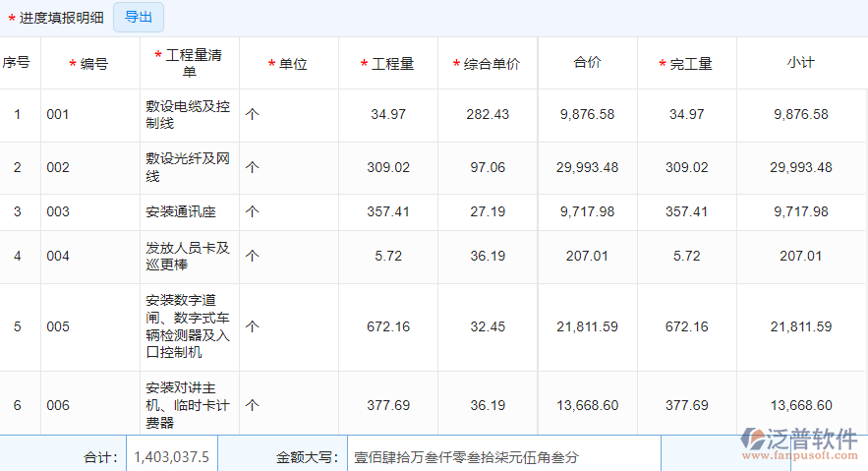This screenshot has width=868, height=471.
Task: Click the 小计 column header
Action: pos(800,63)
